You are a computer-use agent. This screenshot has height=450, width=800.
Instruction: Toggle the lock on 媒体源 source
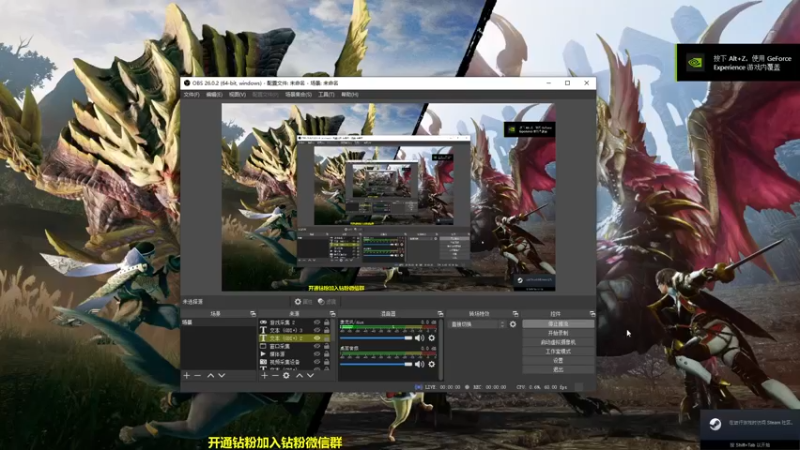pyautogui.click(x=327, y=354)
